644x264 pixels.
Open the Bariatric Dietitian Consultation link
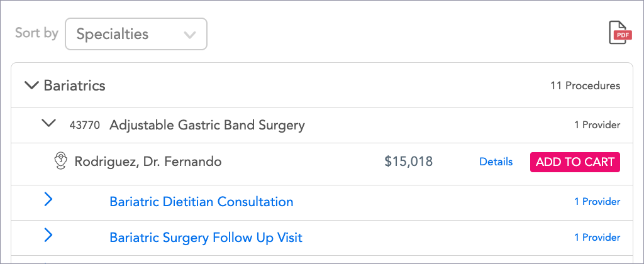(x=201, y=202)
